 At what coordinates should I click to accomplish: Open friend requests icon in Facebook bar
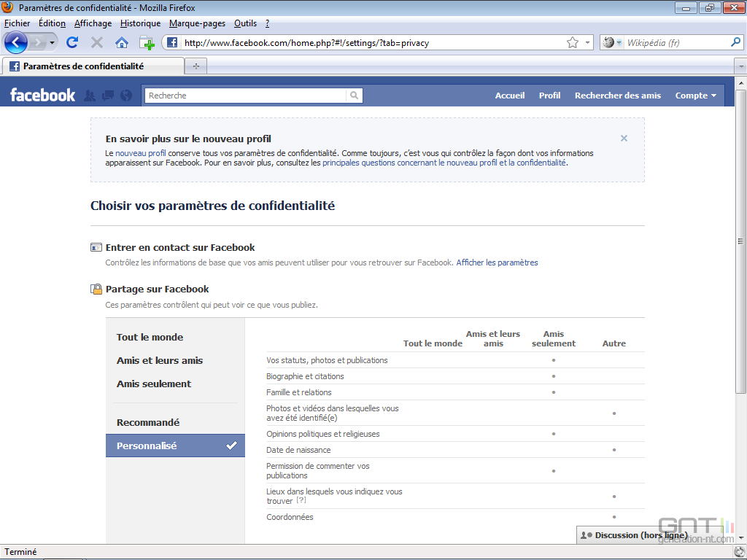point(90,96)
